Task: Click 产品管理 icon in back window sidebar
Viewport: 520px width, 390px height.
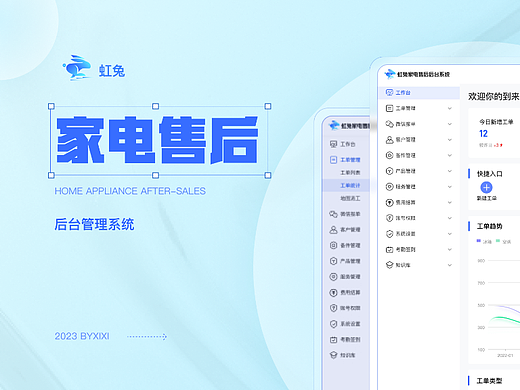Action: coord(333,261)
